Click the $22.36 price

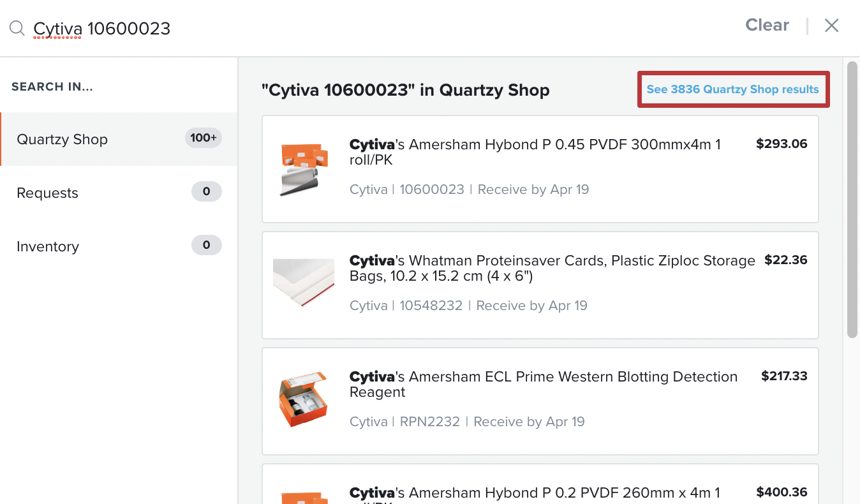tap(786, 260)
